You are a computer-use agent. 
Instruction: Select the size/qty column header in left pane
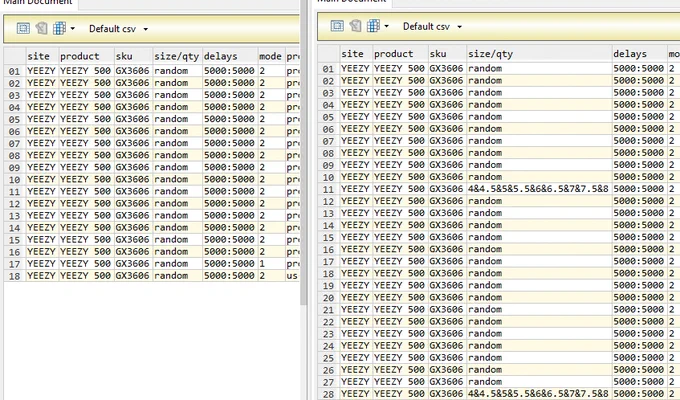pyautogui.click(x=177, y=56)
